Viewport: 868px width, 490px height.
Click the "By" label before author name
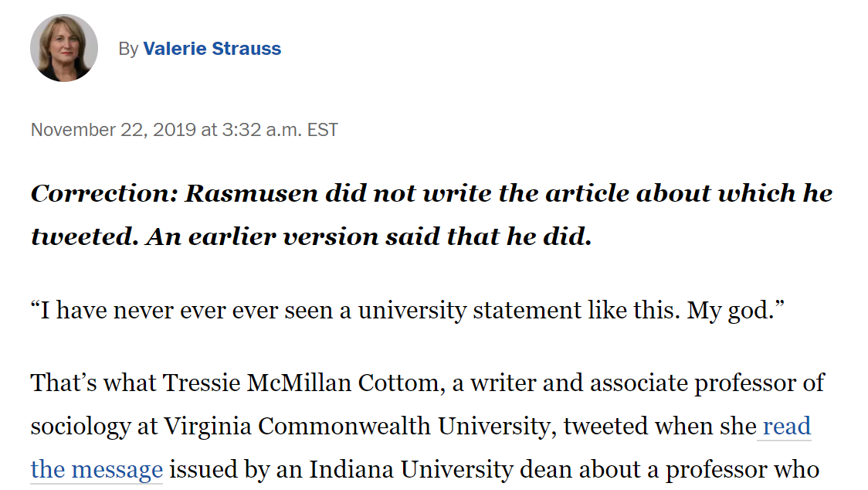(x=128, y=49)
